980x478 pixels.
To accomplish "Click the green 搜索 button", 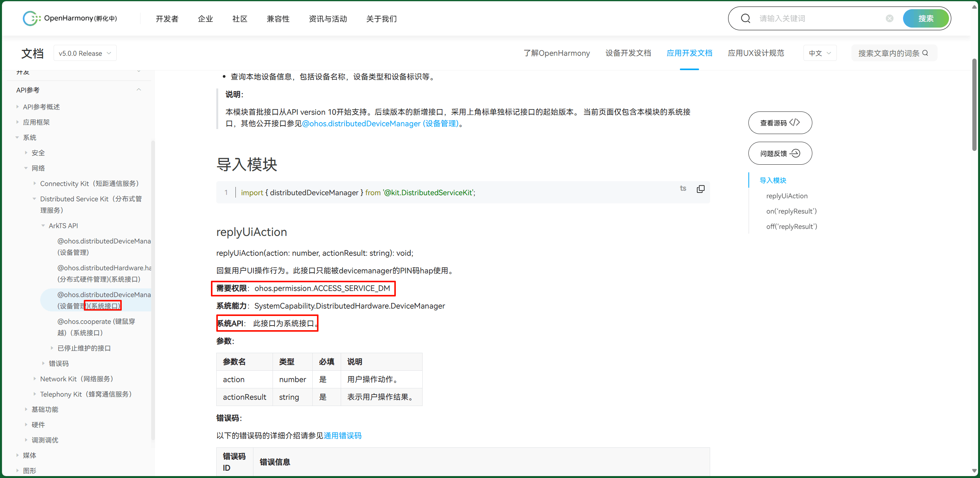I will 926,18.
